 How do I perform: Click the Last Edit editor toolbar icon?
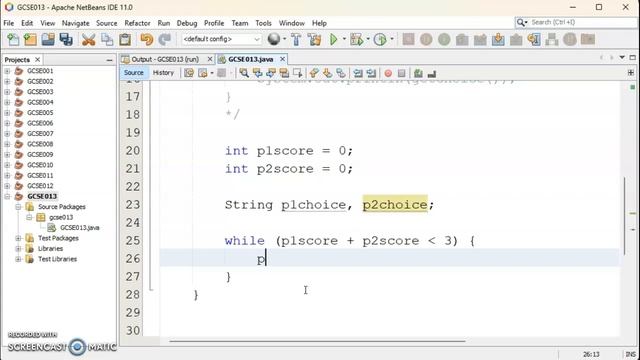(x=189, y=73)
